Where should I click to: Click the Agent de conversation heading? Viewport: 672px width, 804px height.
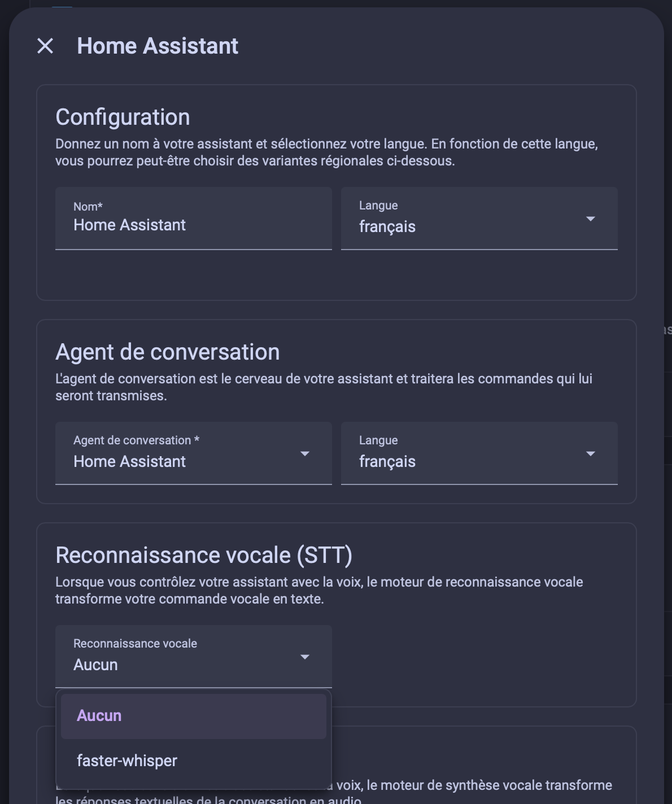[168, 352]
